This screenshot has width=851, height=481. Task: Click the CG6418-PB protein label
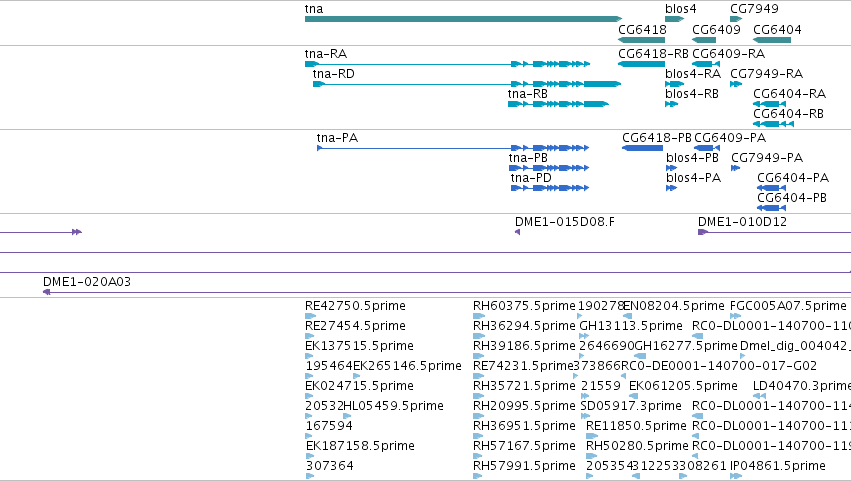click(x=657, y=138)
